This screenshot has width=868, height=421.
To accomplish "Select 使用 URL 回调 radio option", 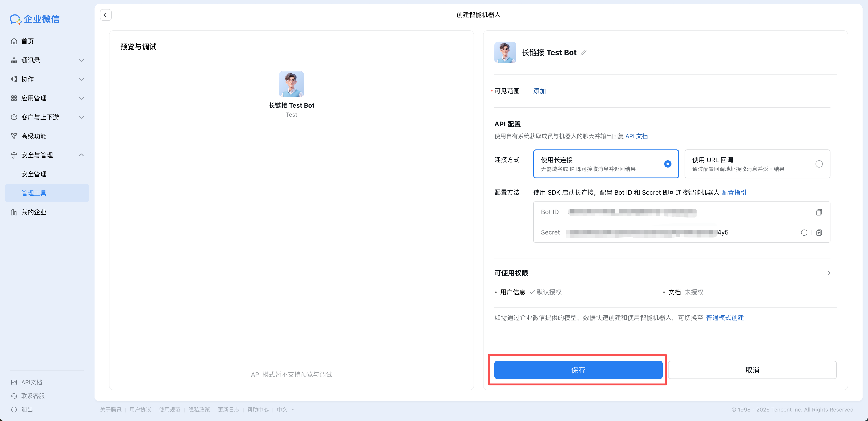I will point(819,164).
